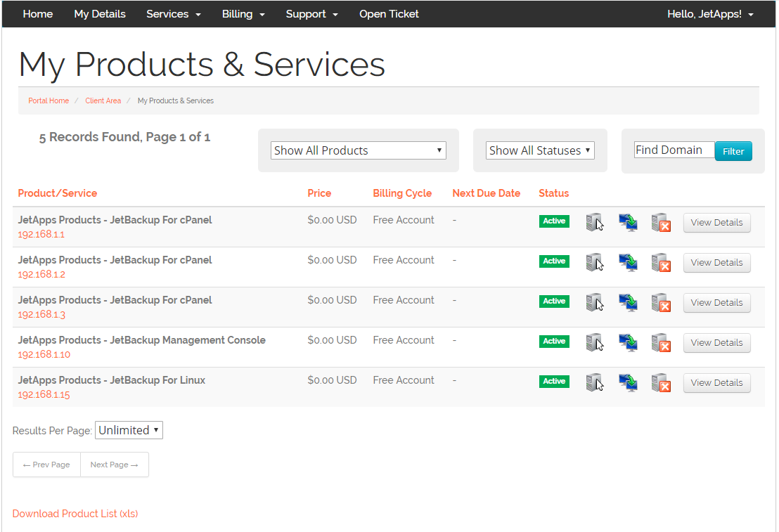
Task: Click the 192.168.1.3 address link
Action: point(41,314)
